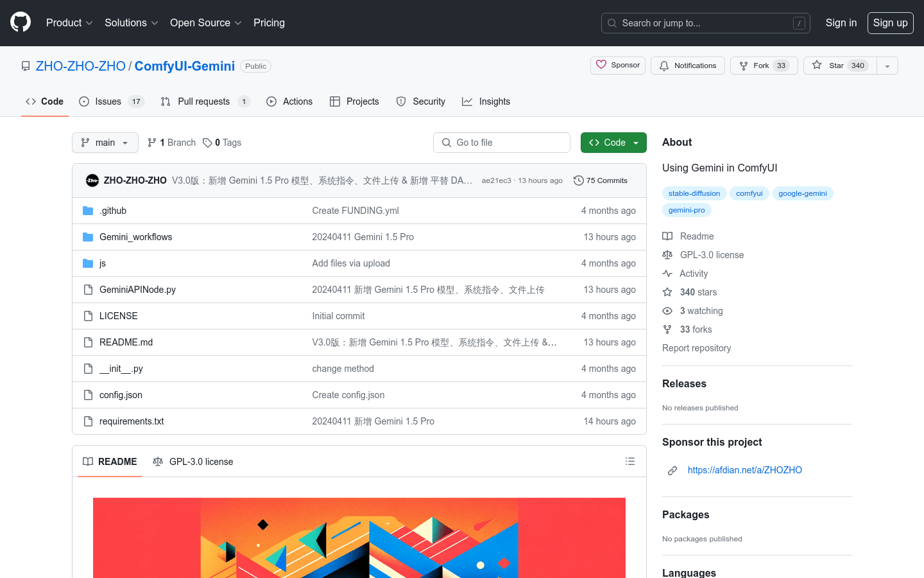Click the book icon next to Readme
Image resolution: width=924 pixels, height=578 pixels.
tap(667, 236)
